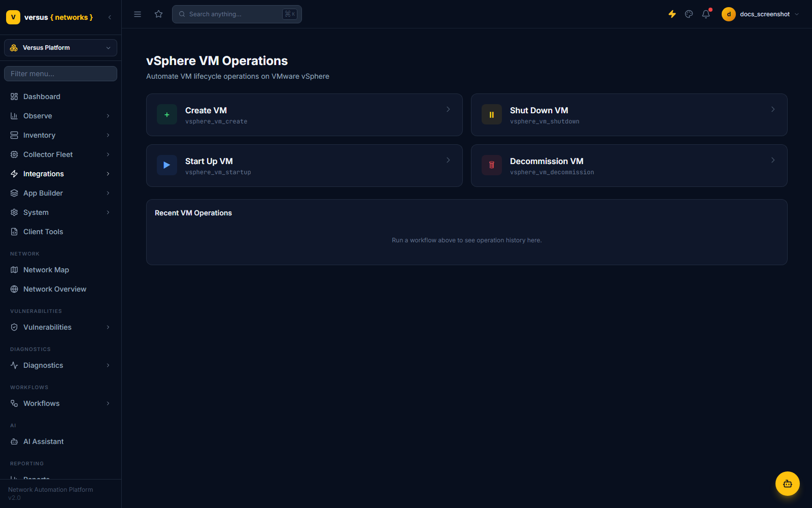
Task: Open the theme palette icon
Action: pyautogui.click(x=689, y=14)
